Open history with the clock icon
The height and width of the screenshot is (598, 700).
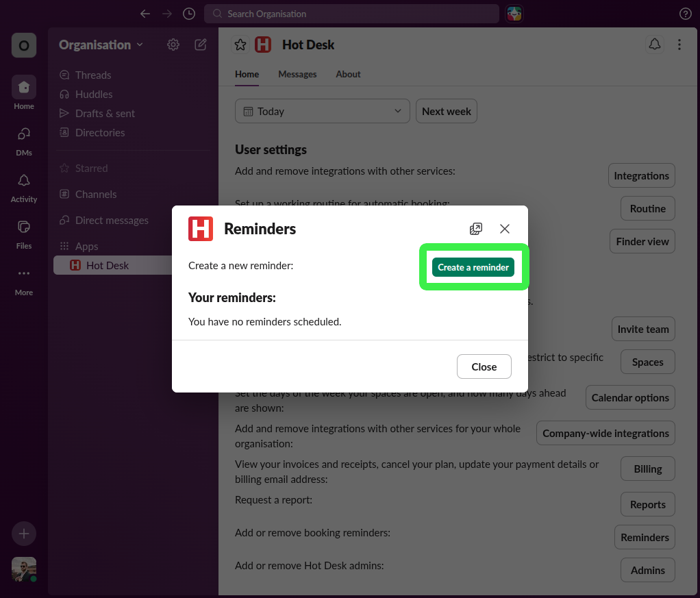coord(188,13)
